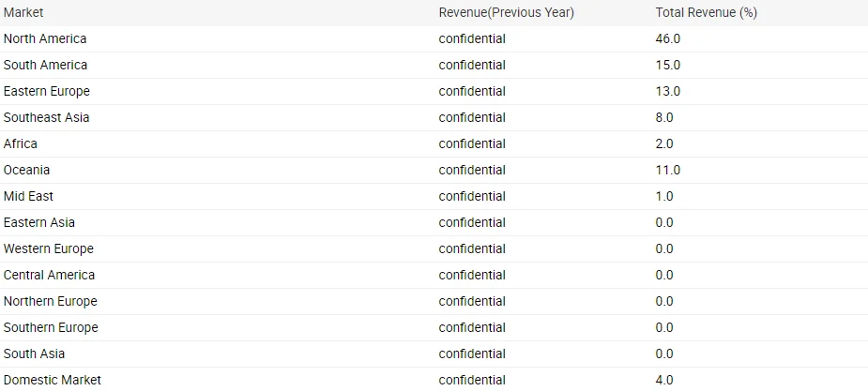The image size is (868, 391).
Task: Click the Revenue(Previous Year) column header
Action: [506, 12]
